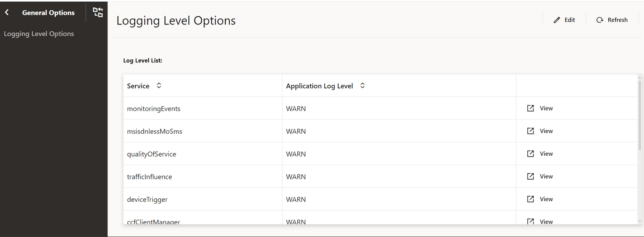Select the ccfClientManager service cell
The width and height of the screenshot is (644, 237).
pos(203,218)
